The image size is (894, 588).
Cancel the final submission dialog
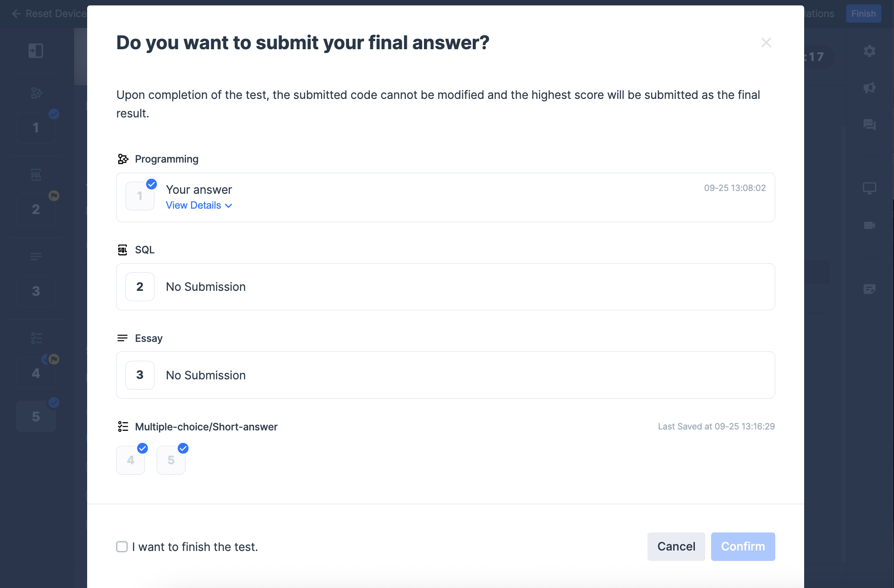click(676, 546)
